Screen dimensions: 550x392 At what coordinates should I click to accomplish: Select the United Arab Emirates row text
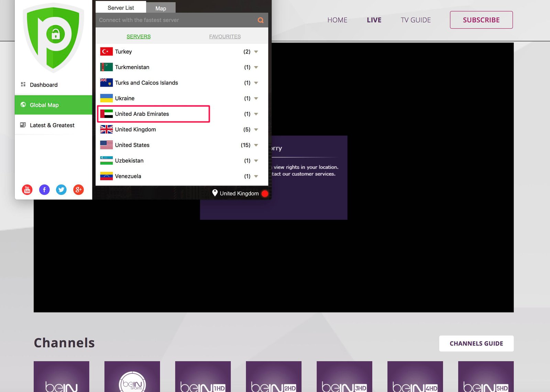[x=142, y=114]
